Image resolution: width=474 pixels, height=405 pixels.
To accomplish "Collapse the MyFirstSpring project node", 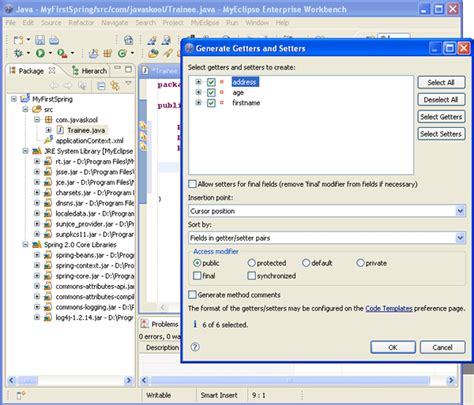I will point(14,99).
